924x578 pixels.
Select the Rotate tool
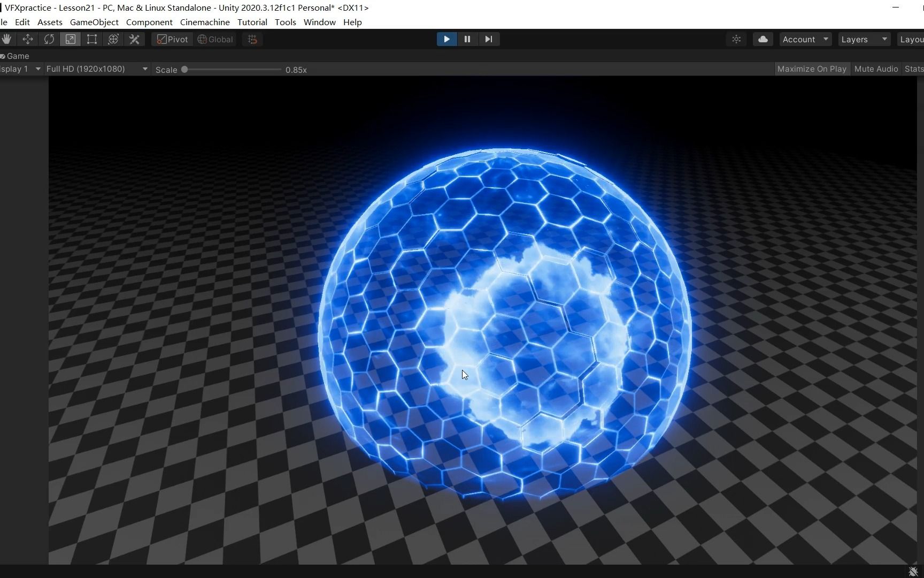49,39
